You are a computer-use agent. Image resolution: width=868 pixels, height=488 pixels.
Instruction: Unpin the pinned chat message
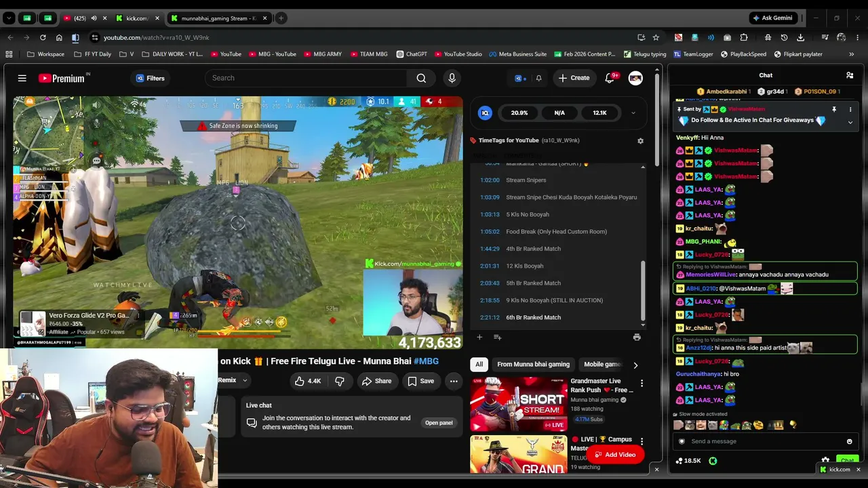pos(834,109)
